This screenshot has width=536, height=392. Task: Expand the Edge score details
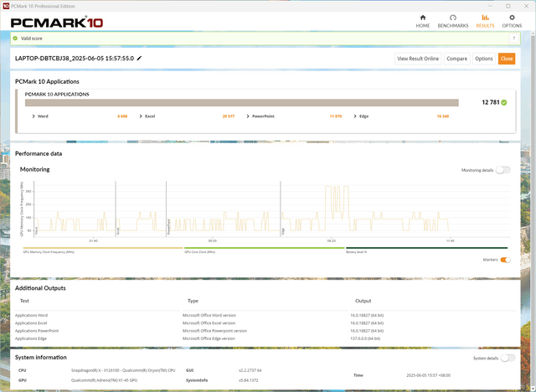click(x=355, y=116)
